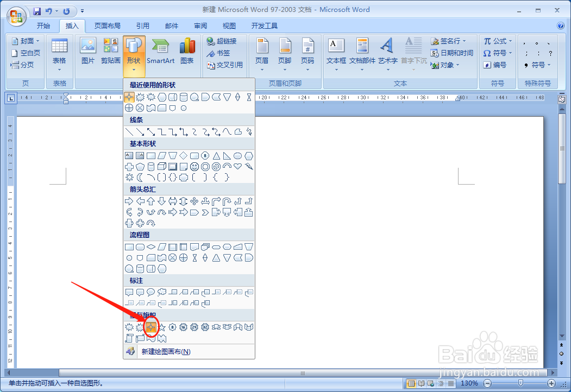The height and width of the screenshot is (392, 571).
Task: Choose the 'No Symbol' prohibition shape
Action: [x=216, y=167]
